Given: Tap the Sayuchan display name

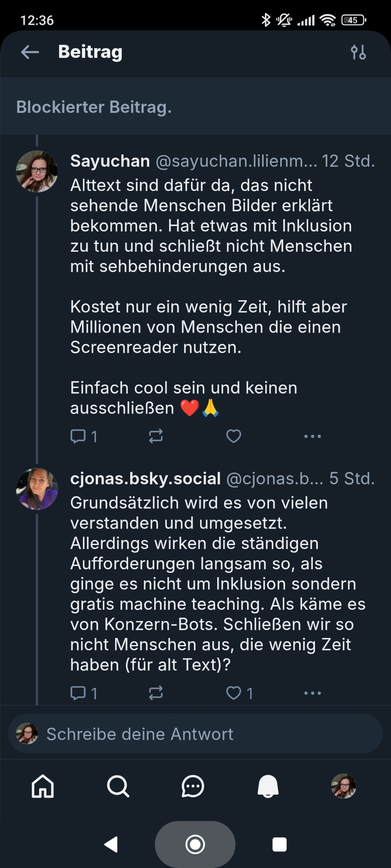Looking at the screenshot, I should (x=110, y=161).
